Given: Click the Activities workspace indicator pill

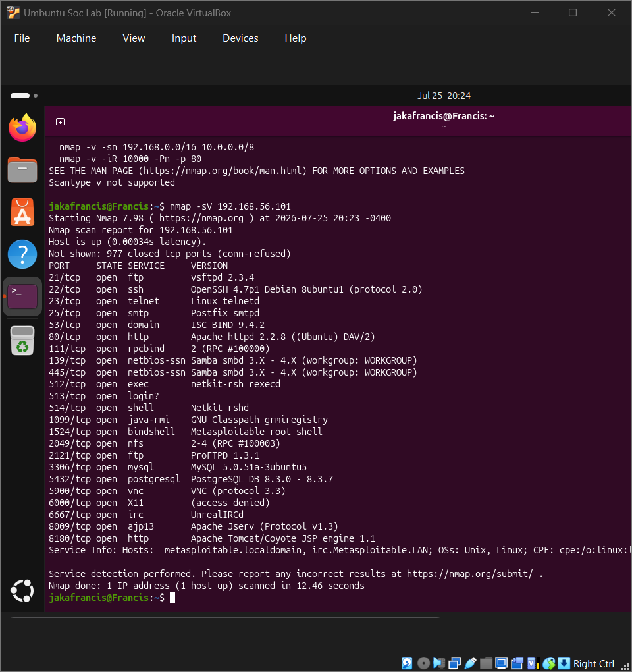Looking at the screenshot, I should pyautogui.click(x=20, y=96).
